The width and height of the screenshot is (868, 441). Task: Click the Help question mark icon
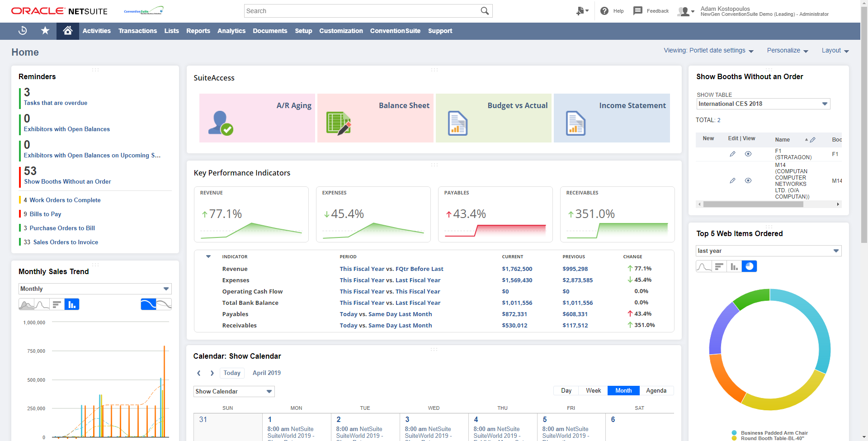pyautogui.click(x=604, y=11)
